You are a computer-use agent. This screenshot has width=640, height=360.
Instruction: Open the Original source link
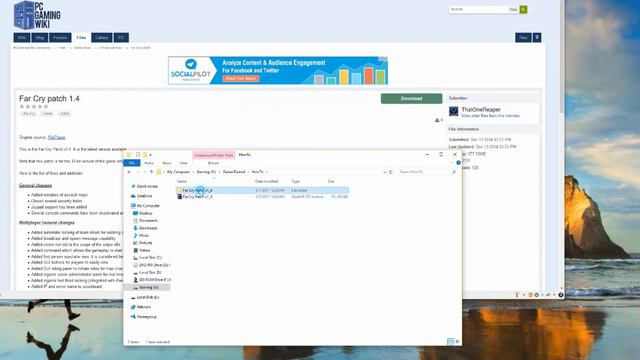[56, 137]
